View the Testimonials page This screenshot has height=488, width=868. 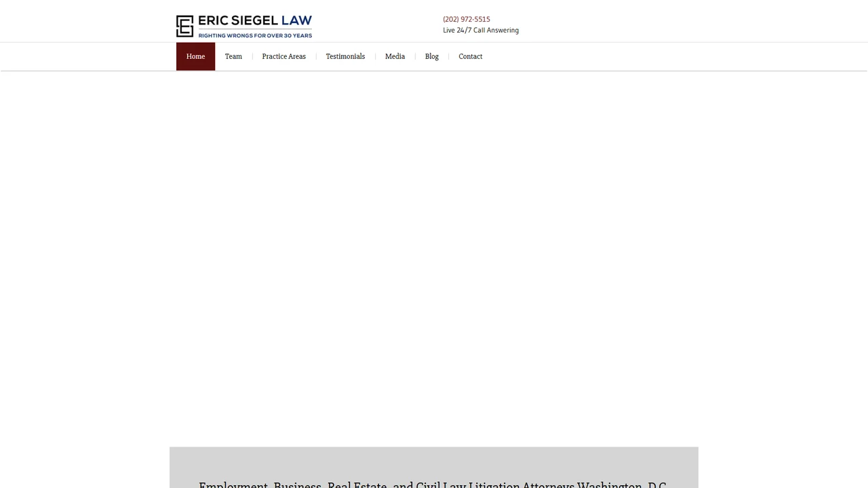(345, 56)
